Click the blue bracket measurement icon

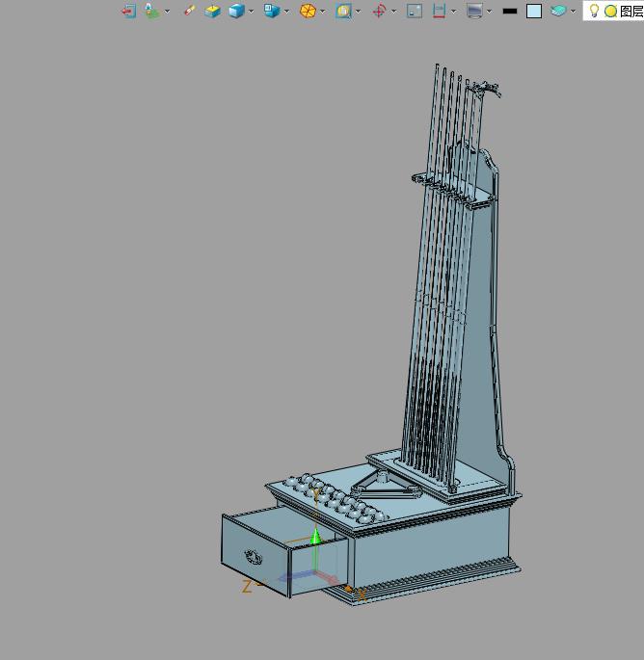click(x=440, y=11)
